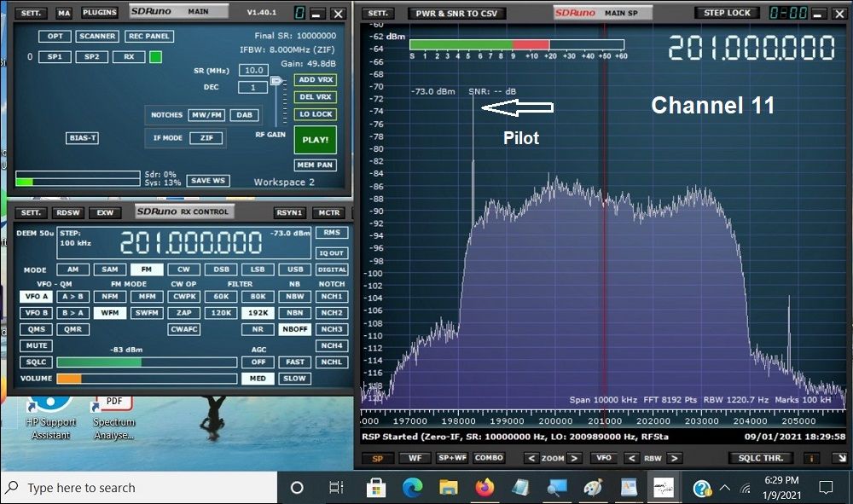Toggle NBOFF noise blanker setting
This screenshot has width=853, height=504.
295,329
